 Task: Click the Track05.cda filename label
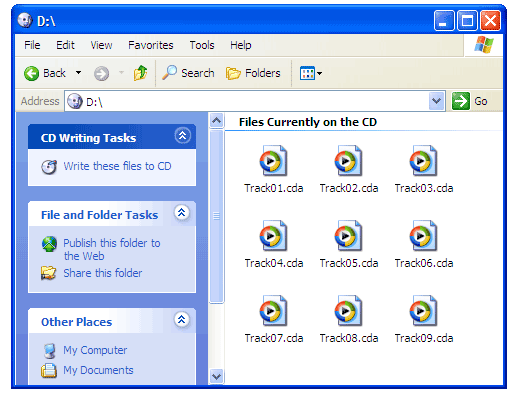click(349, 263)
